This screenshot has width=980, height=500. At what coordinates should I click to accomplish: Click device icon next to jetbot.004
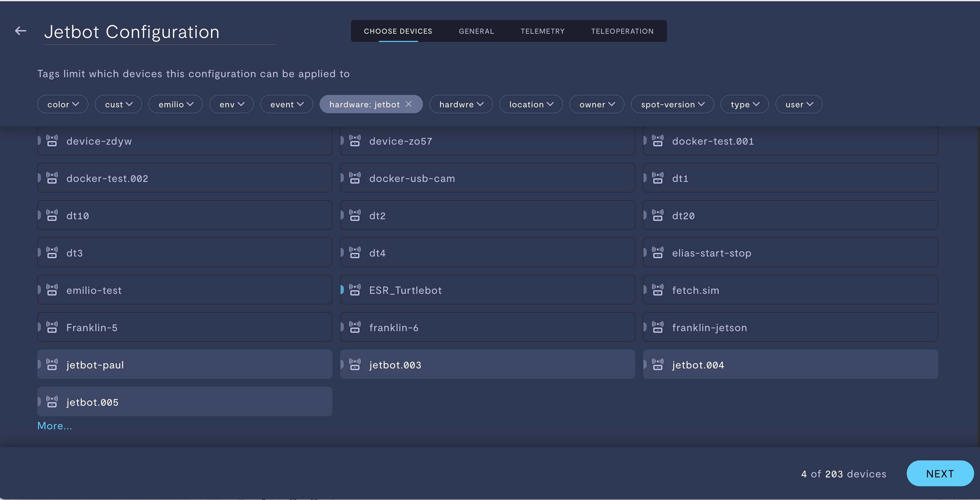[x=657, y=364]
